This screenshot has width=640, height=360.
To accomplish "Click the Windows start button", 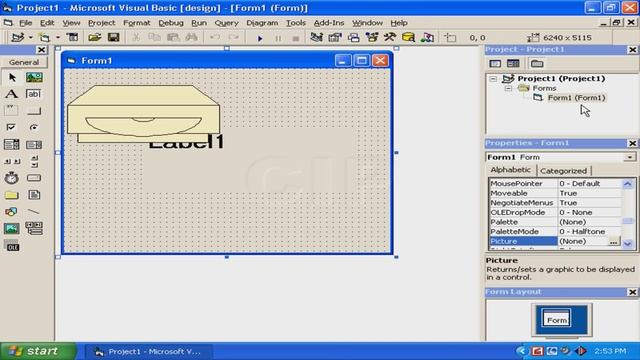I will [x=38, y=351].
